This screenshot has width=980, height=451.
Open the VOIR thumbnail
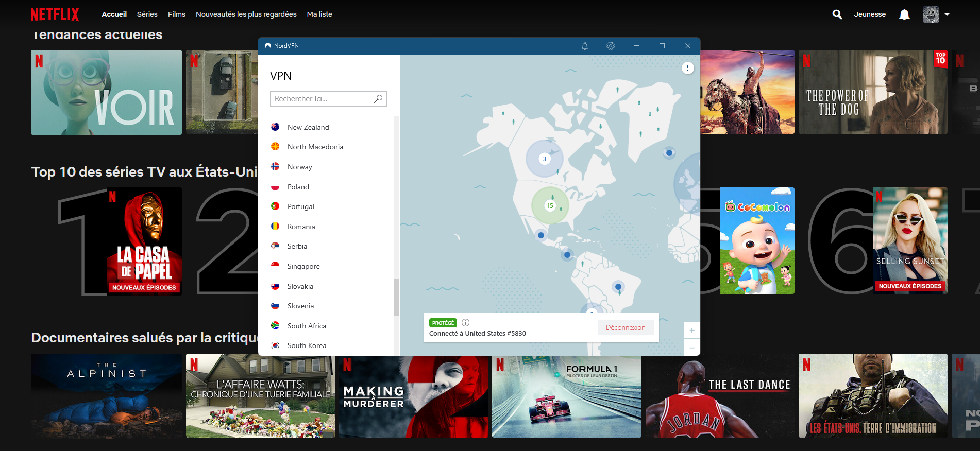pos(106,92)
